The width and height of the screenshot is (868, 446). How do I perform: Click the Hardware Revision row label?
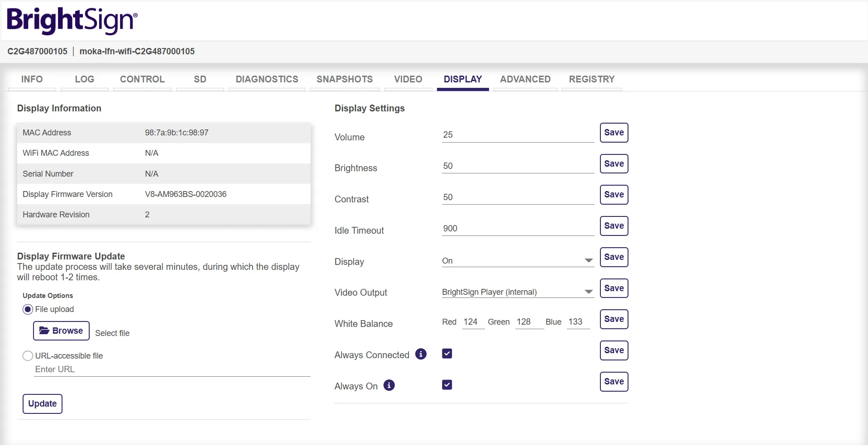coord(56,215)
